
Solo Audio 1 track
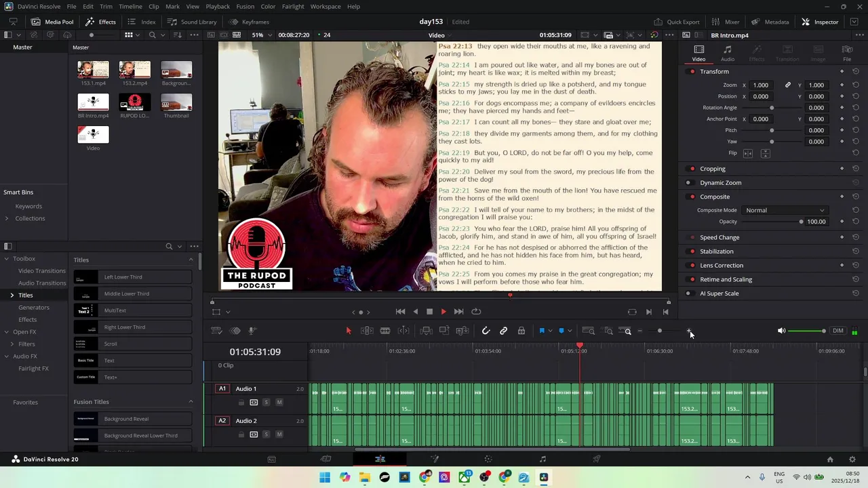(266, 403)
